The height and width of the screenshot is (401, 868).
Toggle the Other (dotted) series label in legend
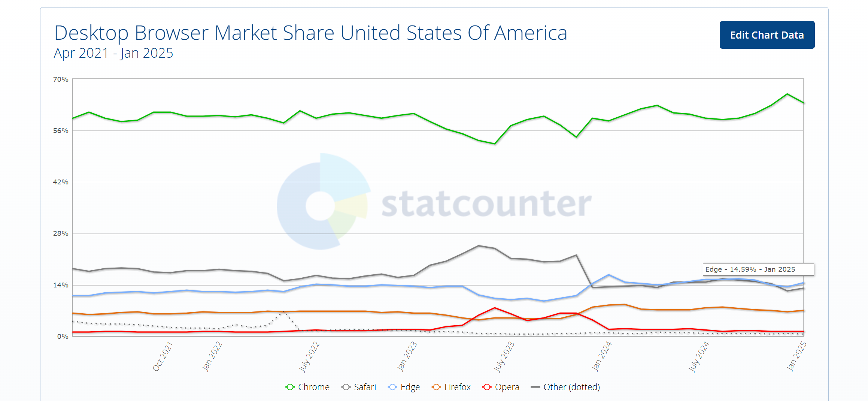571,387
